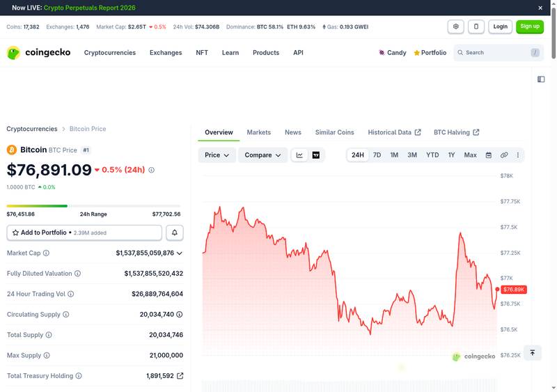Switch to the News tab
The width and height of the screenshot is (557, 392).
point(293,132)
